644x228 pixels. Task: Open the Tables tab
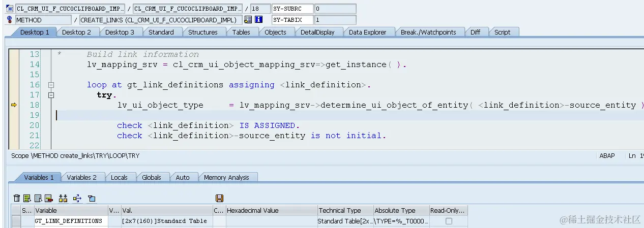[x=241, y=32]
